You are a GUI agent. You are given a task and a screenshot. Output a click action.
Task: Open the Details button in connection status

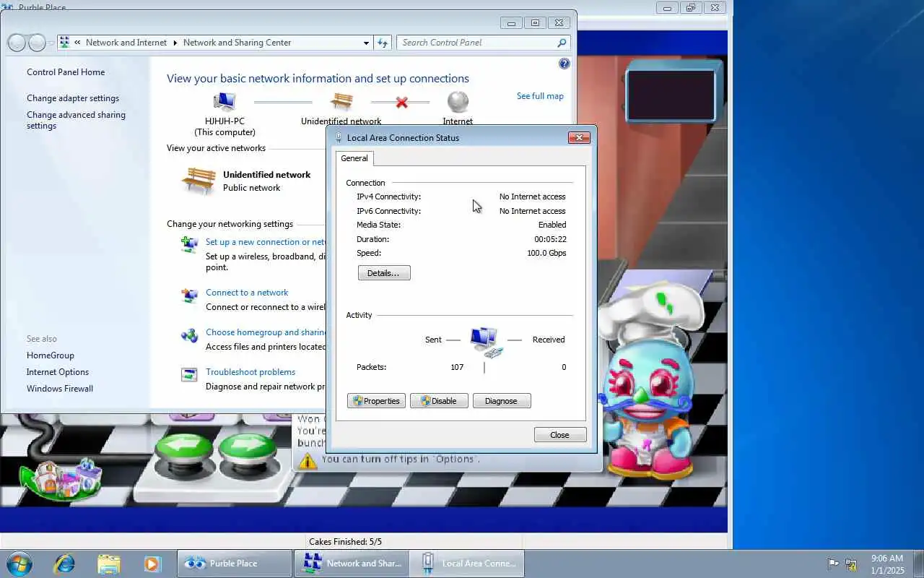[384, 273]
